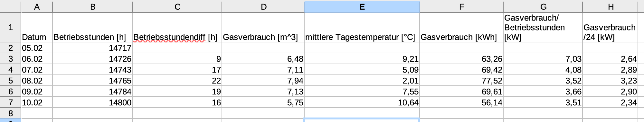Screen dimensions: 644x122
Task: Select cell with Betriebsstunden value 14717
Action: tap(92, 48)
